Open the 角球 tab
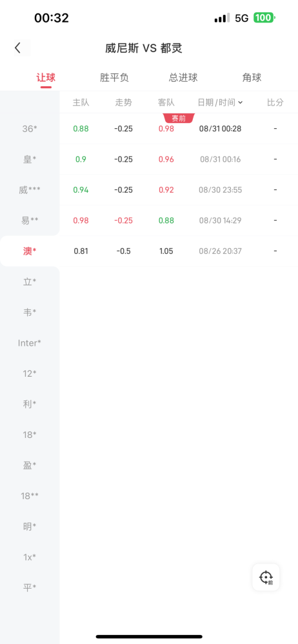298x644 pixels. 252,78
